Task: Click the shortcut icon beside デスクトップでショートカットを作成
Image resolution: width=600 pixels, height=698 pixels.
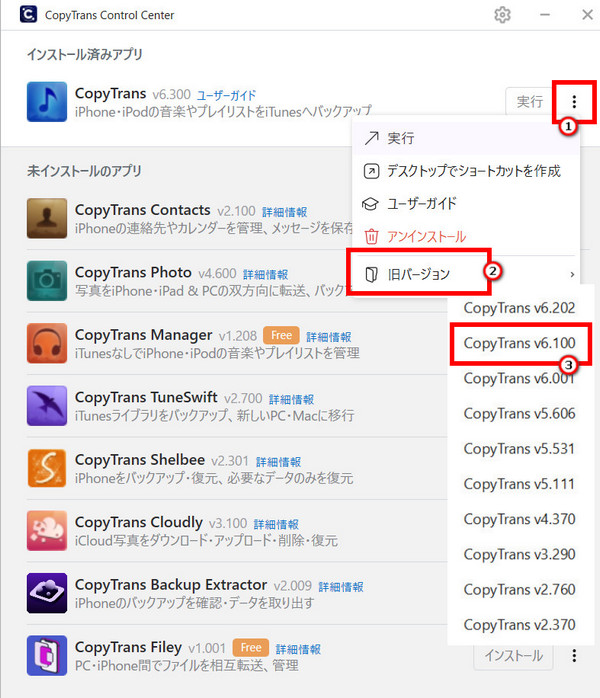Action: coord(371,171)
